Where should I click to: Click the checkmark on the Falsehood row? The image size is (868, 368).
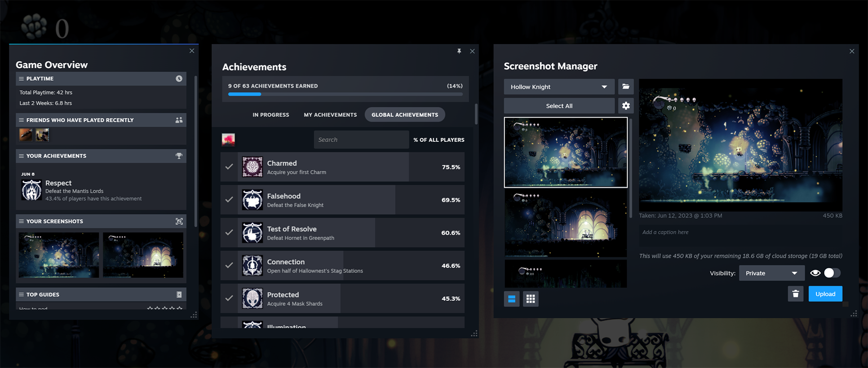tap(229, 200)
